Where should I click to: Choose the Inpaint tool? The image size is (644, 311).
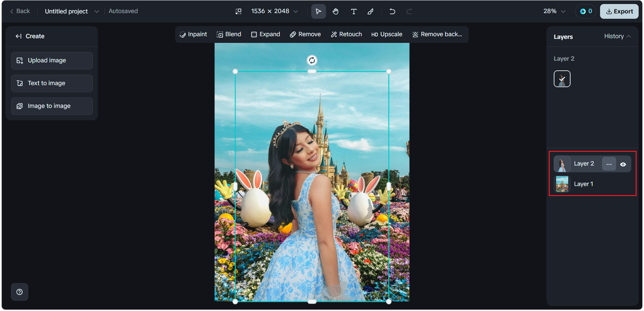pyautogui.click(x=193, y=34)
